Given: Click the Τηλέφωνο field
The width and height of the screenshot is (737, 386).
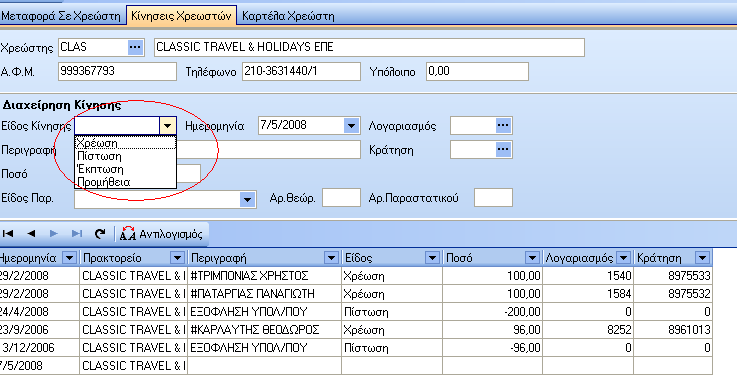Looking at the screenshot, I should (x=301, y=71).
